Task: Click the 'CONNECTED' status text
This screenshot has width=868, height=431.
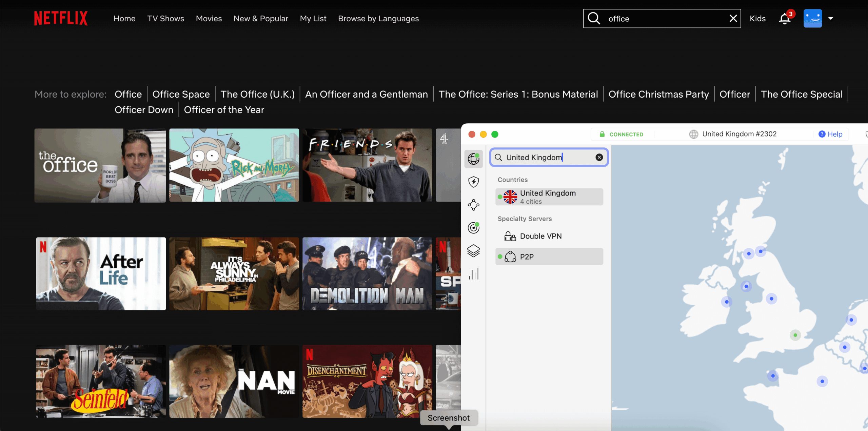Action: pyautogui.click(x=626, y=134)
